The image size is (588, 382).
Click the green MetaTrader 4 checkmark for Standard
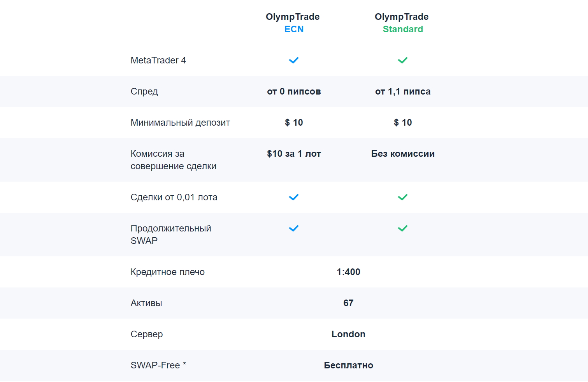coord(403,60)
